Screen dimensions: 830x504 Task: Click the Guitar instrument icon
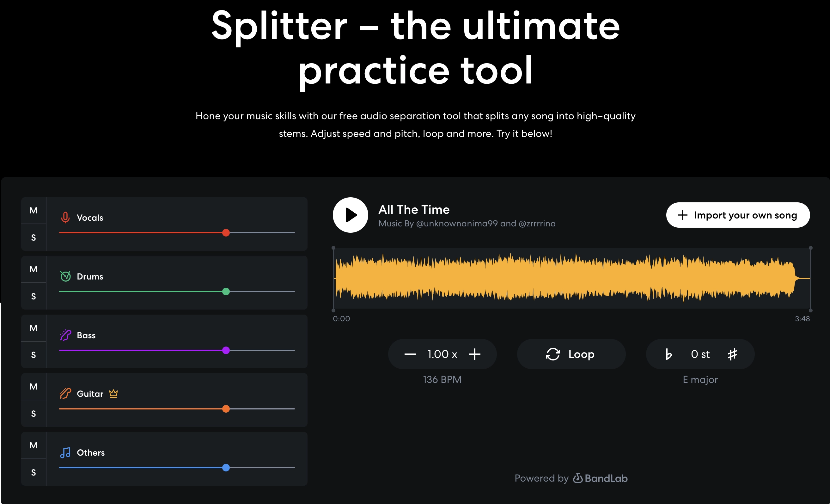pyautogui.click(x=65, y=393)
